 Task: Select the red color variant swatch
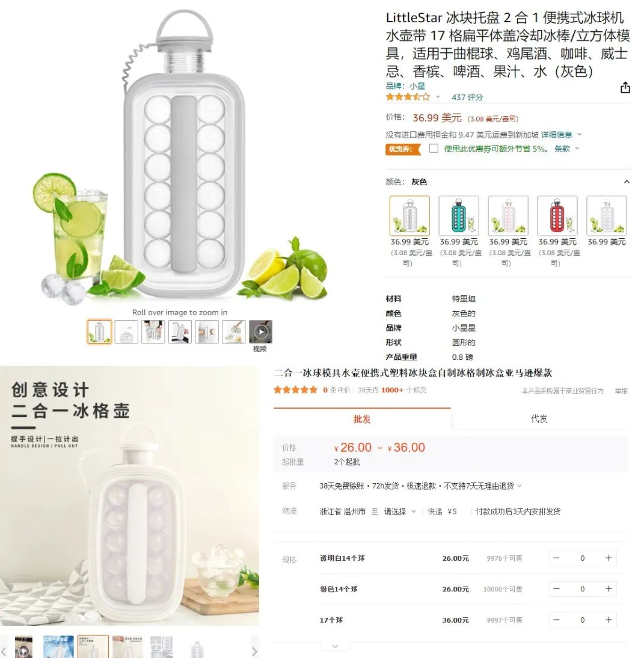point(557,215)
